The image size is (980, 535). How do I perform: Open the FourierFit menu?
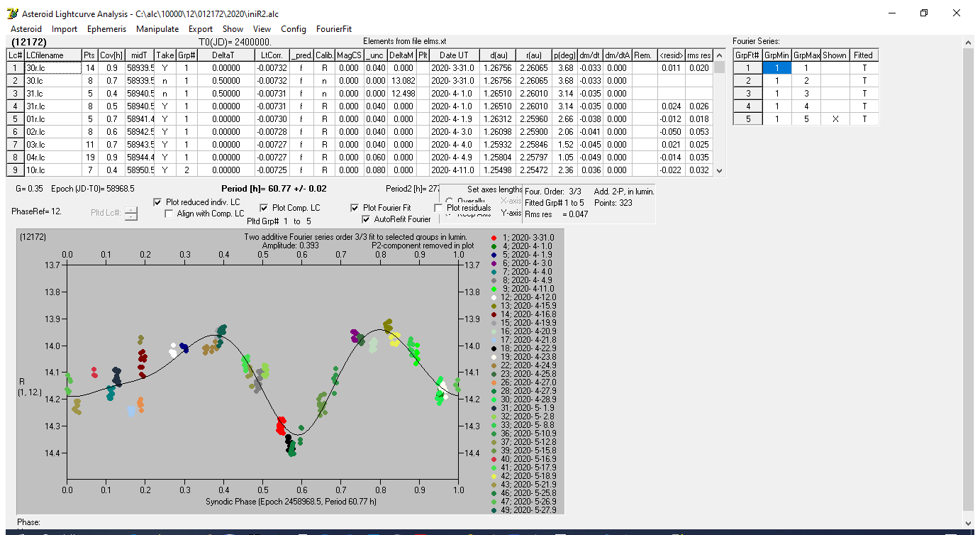pos(334,29)
